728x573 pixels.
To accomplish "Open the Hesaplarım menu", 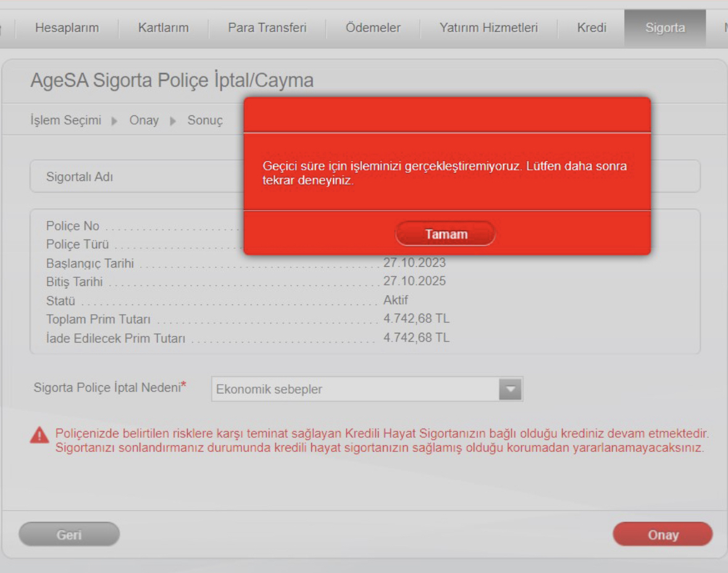I will coord(67,28).
